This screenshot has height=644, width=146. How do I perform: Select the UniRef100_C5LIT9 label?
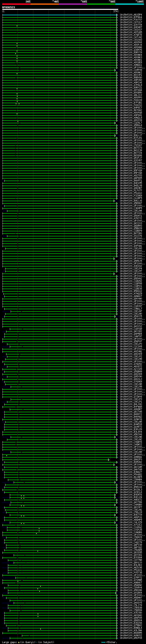coord(131,605)
